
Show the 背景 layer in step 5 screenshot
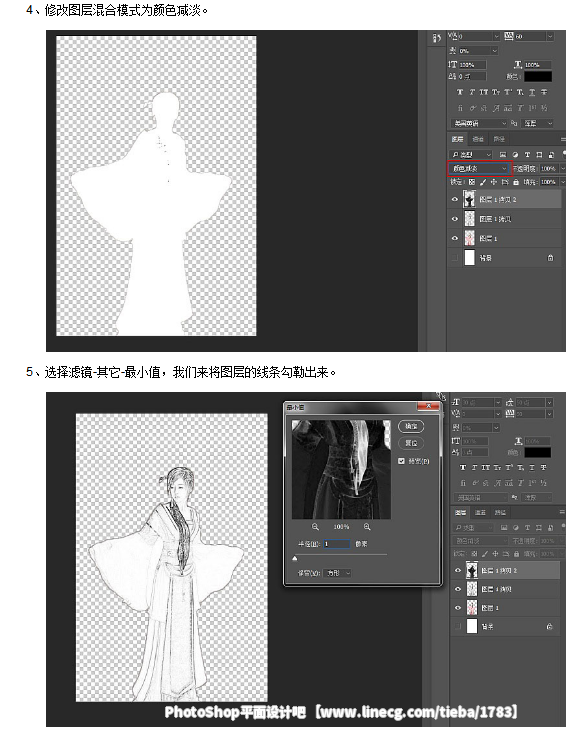tap(457, 627)
